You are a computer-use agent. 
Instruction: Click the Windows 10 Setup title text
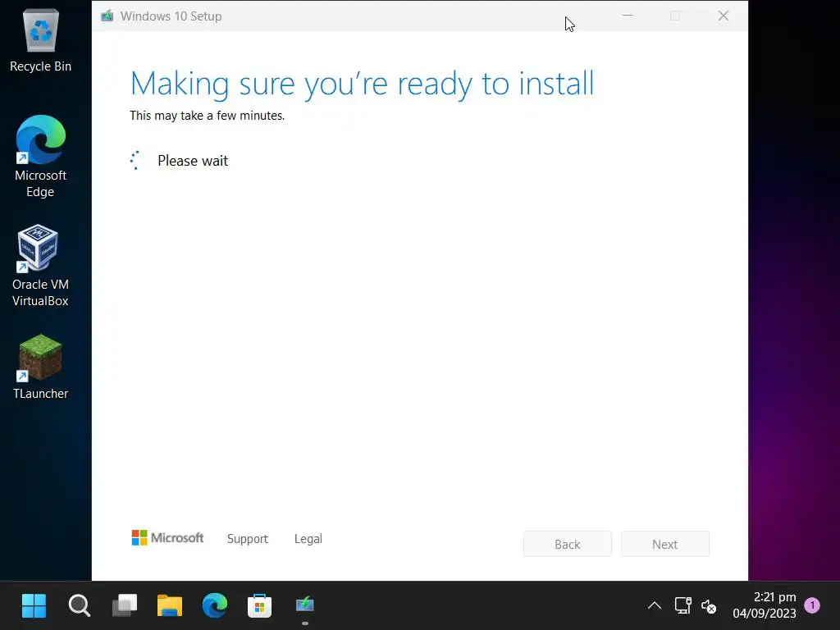coord(171,16)
